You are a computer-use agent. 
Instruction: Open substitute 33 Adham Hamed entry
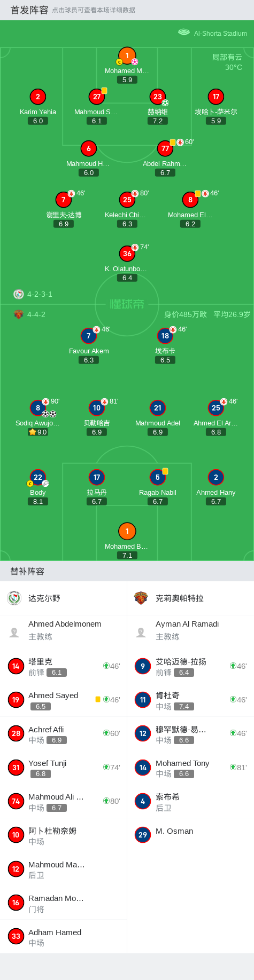click(x=64, y=936)
